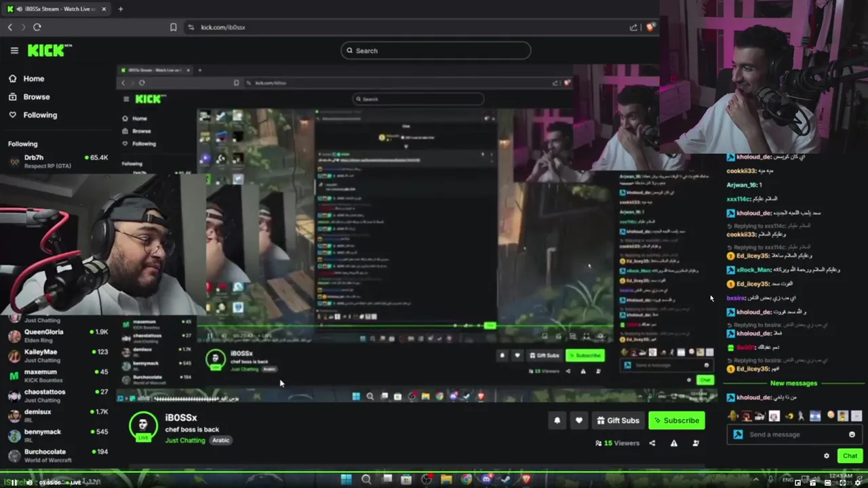Focus the Kick search box
Viewport: 868px width, 488px height.
tap(436, 50)
